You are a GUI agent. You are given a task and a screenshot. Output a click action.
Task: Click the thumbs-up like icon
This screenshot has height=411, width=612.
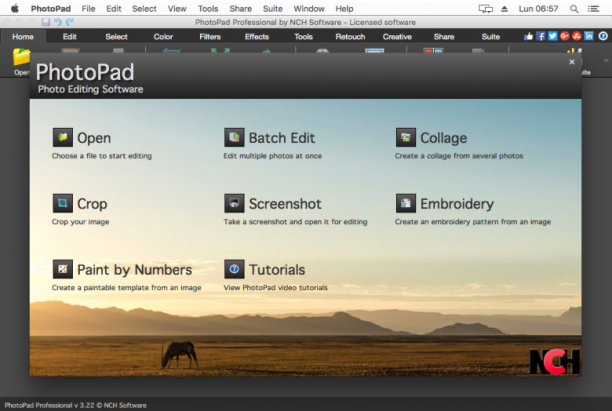pos(528,36)
